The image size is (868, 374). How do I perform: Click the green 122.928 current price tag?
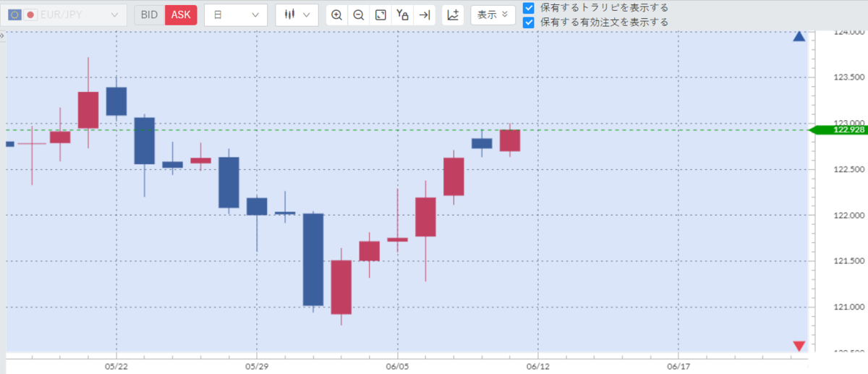pyautogui.click(x=839, y=130)
